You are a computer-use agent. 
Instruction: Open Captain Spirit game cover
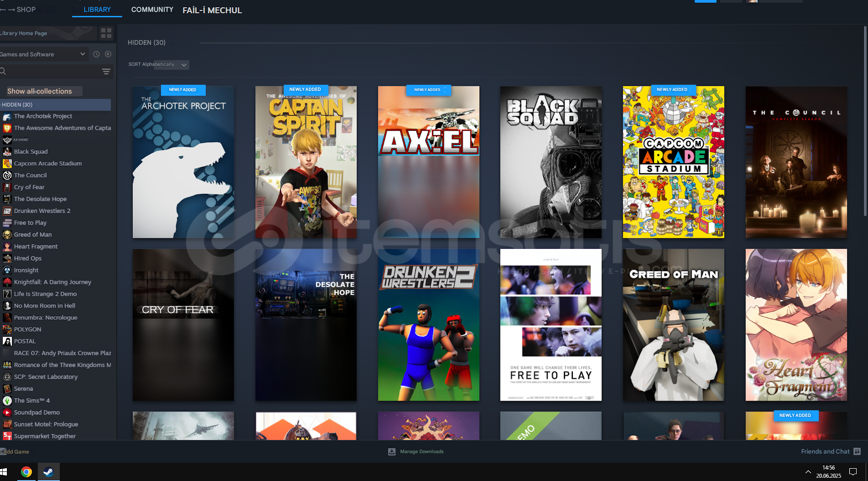coord(306,162)
